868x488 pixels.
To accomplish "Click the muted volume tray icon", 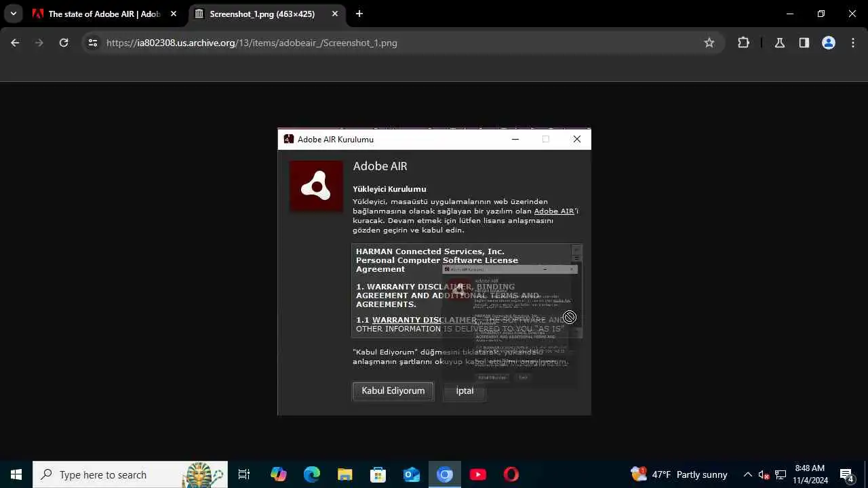I will click(x=764, y=474).
